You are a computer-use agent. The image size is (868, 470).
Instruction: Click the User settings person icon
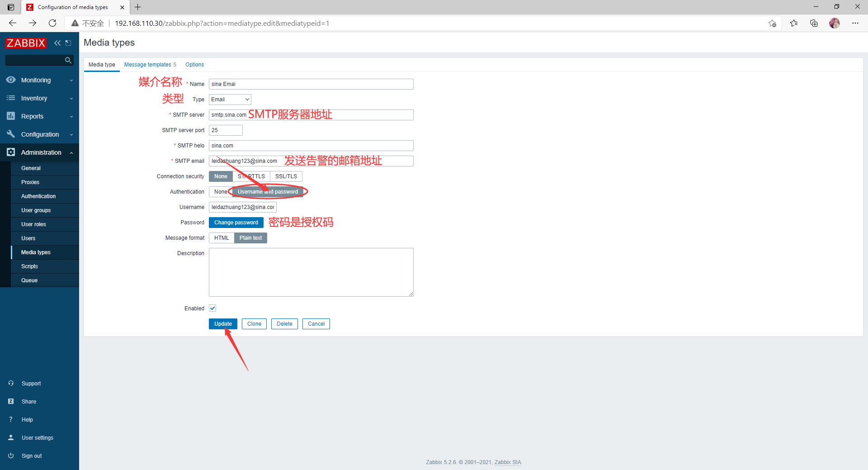point(11,437)
